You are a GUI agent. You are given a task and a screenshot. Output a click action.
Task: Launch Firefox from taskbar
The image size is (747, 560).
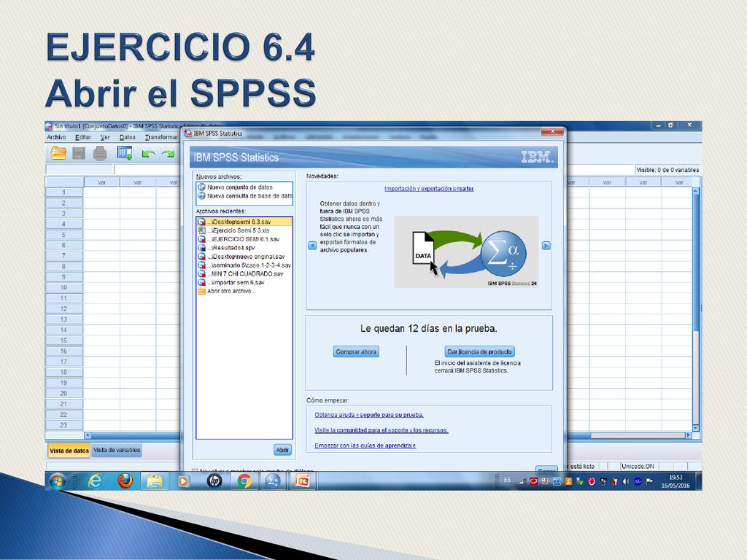coord(125,481)
